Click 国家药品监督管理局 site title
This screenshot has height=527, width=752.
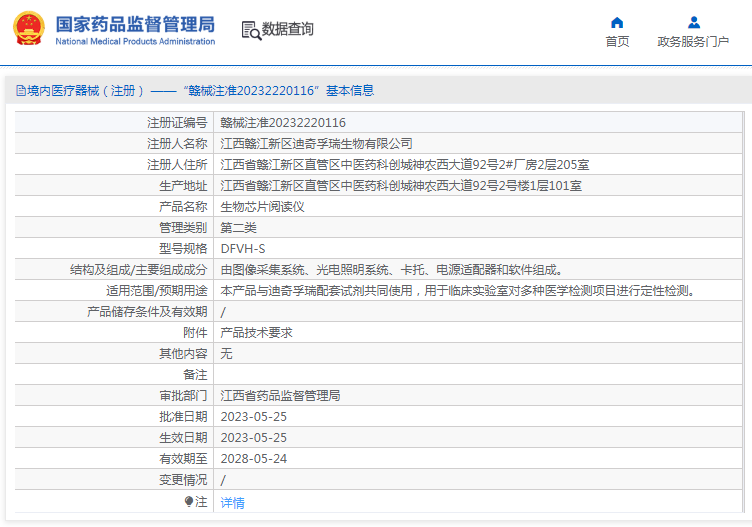(135, 24)
